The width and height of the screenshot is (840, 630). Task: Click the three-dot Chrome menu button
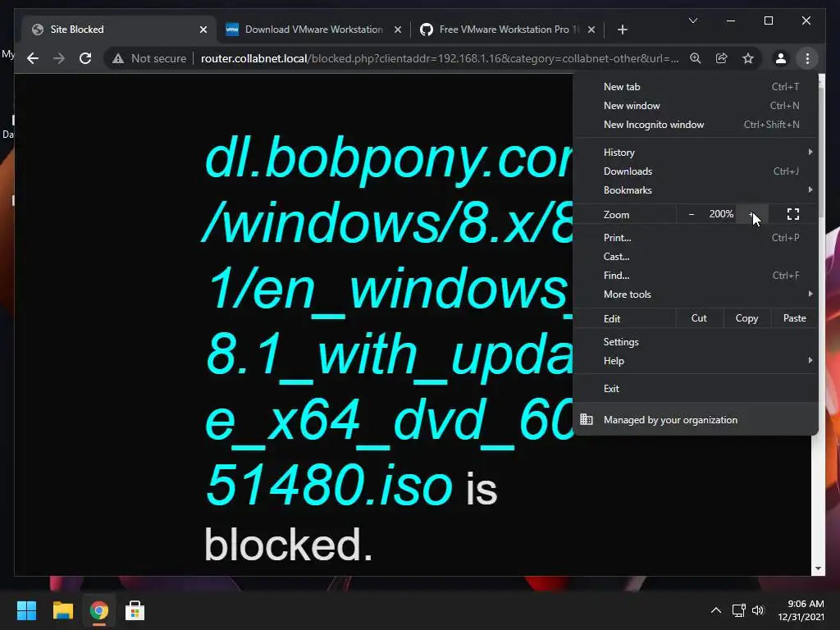click(x=807, y=58)
